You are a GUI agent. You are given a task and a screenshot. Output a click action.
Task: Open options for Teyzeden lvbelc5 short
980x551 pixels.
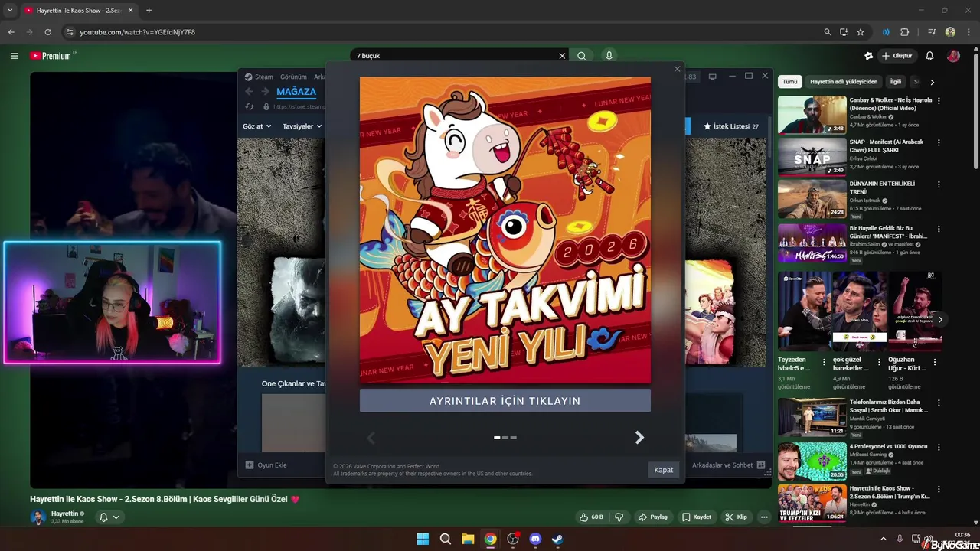tap(824, 362)
